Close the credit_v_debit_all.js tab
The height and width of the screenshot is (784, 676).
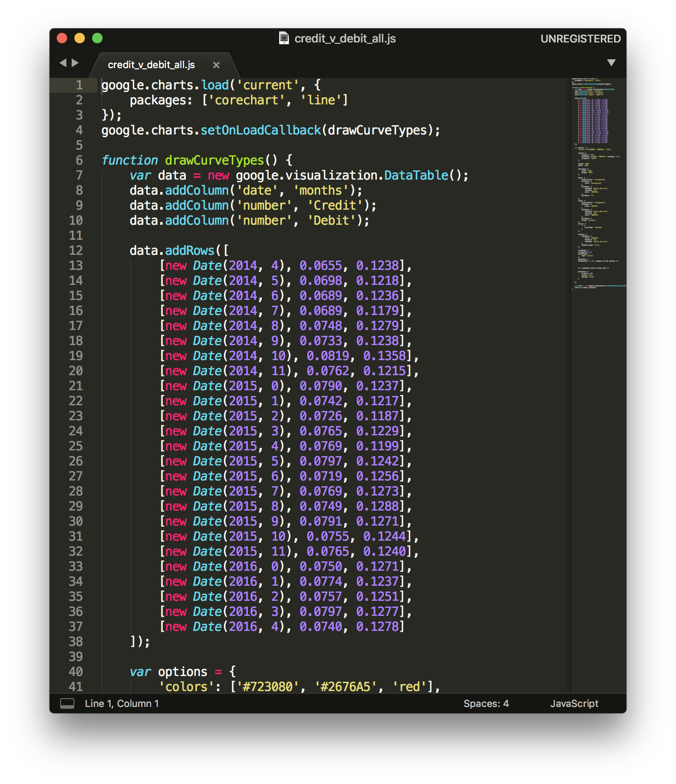[216, 65]
